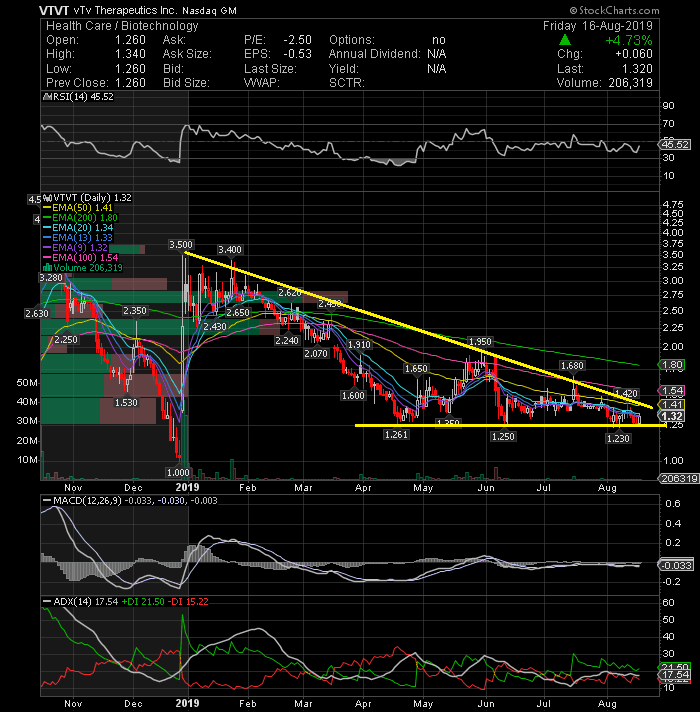Click the 1.680 price label in July
The image size is (700, 712).
pyautogui.click(x=572, y=366)
